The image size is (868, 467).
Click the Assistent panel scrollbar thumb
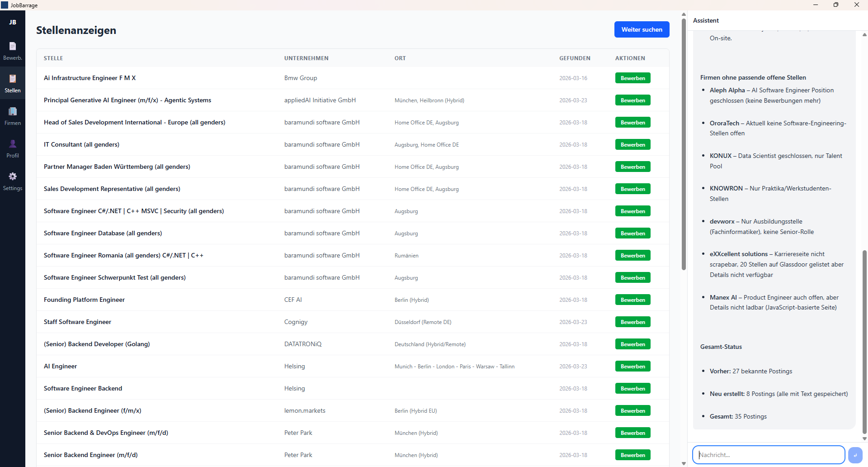(864, 342)
